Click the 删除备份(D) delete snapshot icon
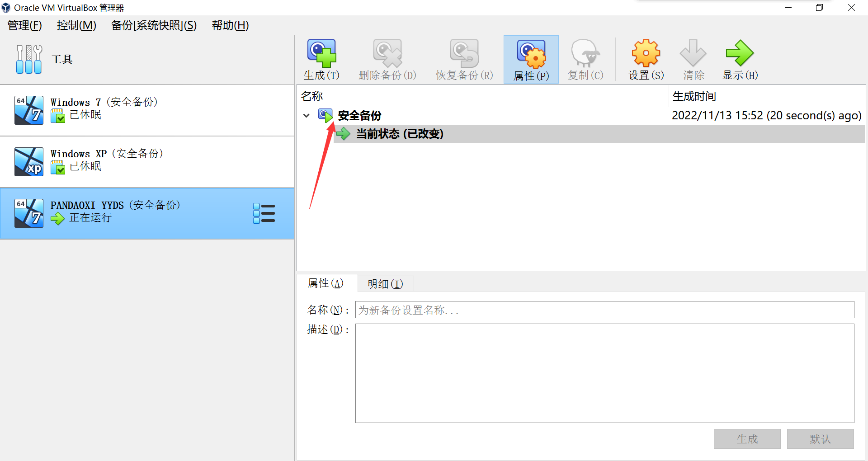This screenshot has width=868, height=461. [387, 53]
